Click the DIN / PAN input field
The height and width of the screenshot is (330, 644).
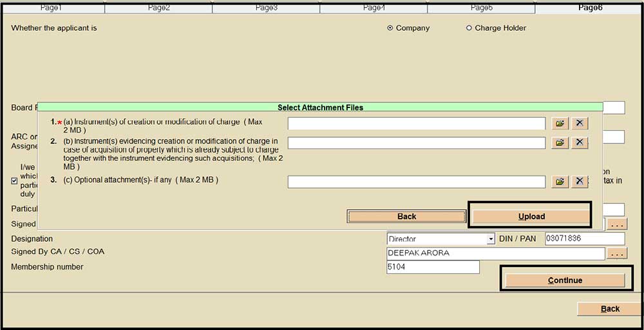click(584, 239)
